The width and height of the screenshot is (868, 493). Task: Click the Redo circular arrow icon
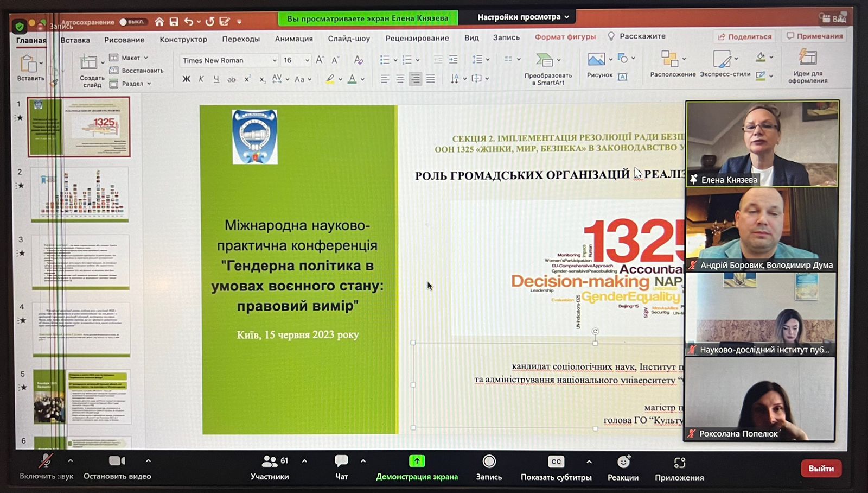(x=209, y=22)
